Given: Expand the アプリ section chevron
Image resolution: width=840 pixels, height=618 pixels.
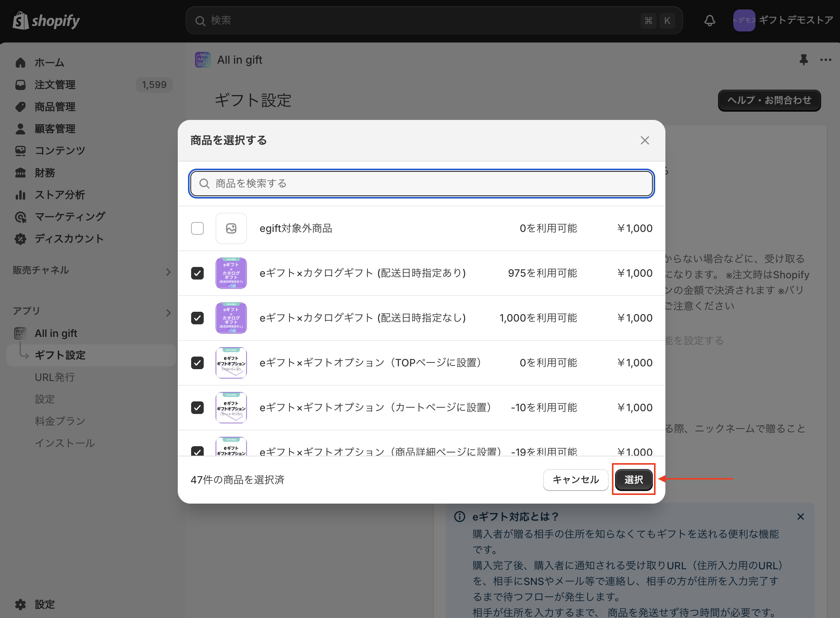Looking at the screenshot, I should [x=168, y=313].
